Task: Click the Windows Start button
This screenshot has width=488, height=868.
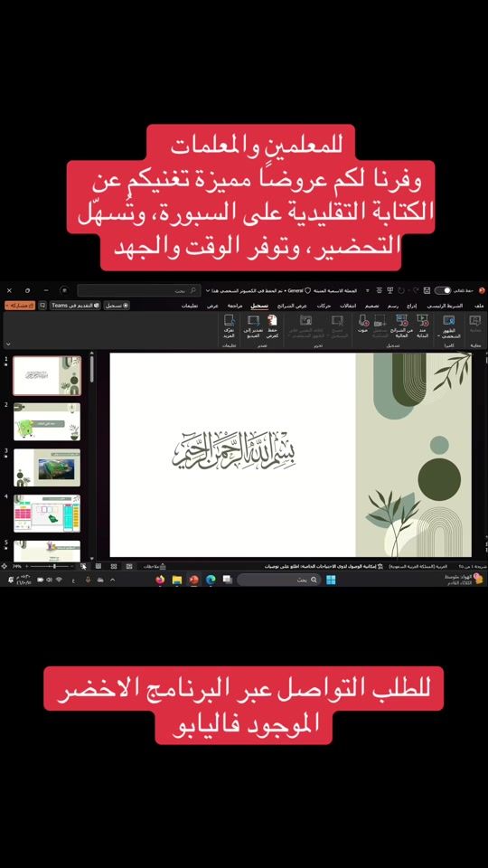Action: point(331,580)
